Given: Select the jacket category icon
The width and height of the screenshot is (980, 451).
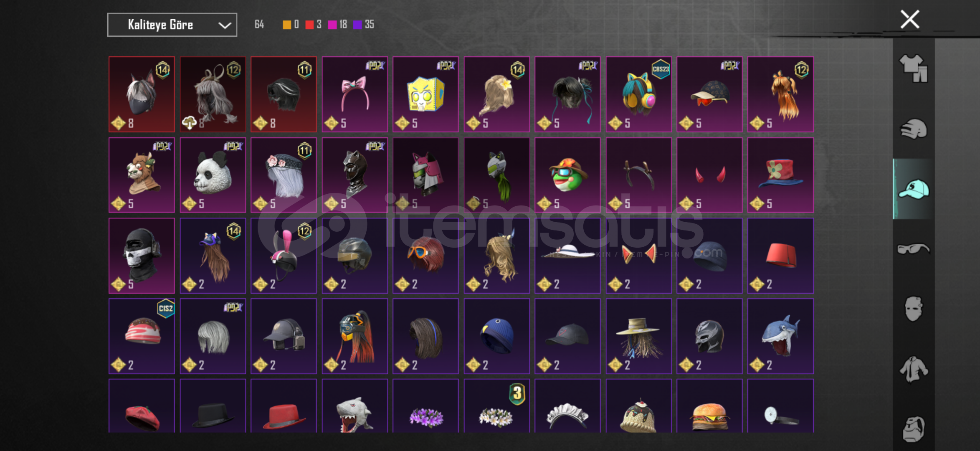Looking at the screenshot, I should 914,369.
